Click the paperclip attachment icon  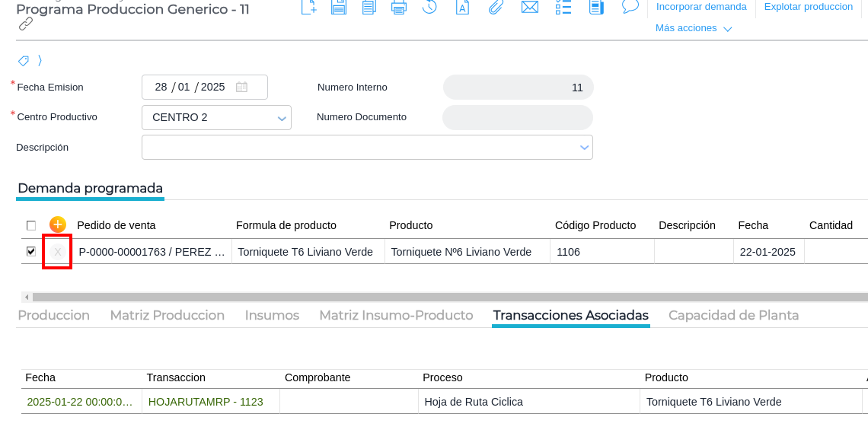click(x=496, y=7)
